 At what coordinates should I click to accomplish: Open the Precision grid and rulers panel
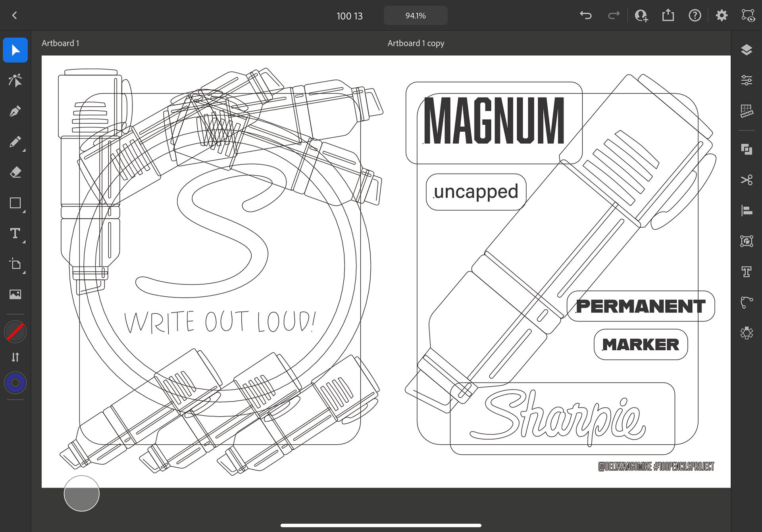tap(747, 111)
